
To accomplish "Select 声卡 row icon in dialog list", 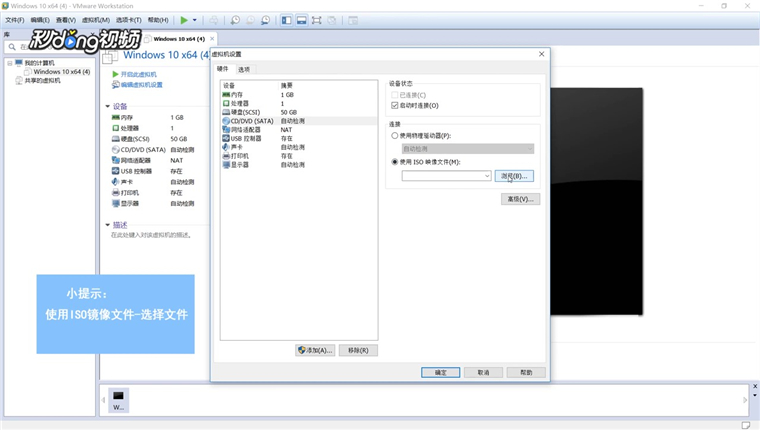I will point(226,147).
